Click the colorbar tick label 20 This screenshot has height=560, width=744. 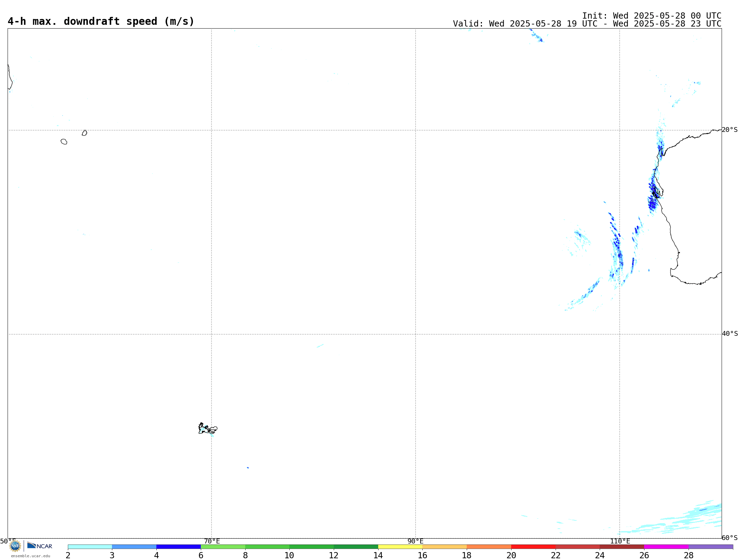point(511,555)
